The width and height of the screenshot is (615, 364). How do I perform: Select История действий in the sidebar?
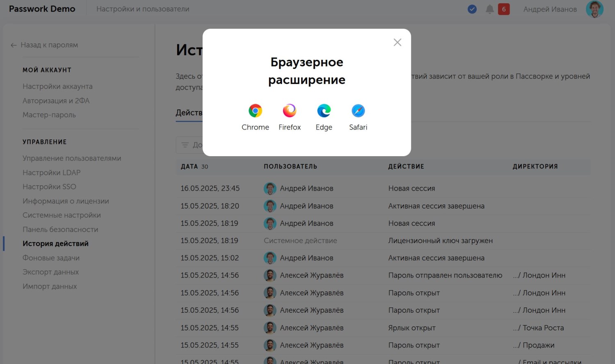(x=55, y=243)
